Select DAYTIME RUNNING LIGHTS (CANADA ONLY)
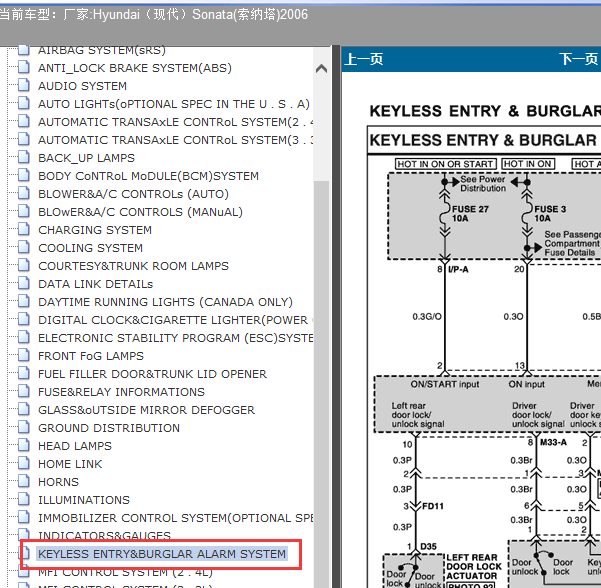The height and width of the screenshot is (588, 601). (x=165, y=302)
